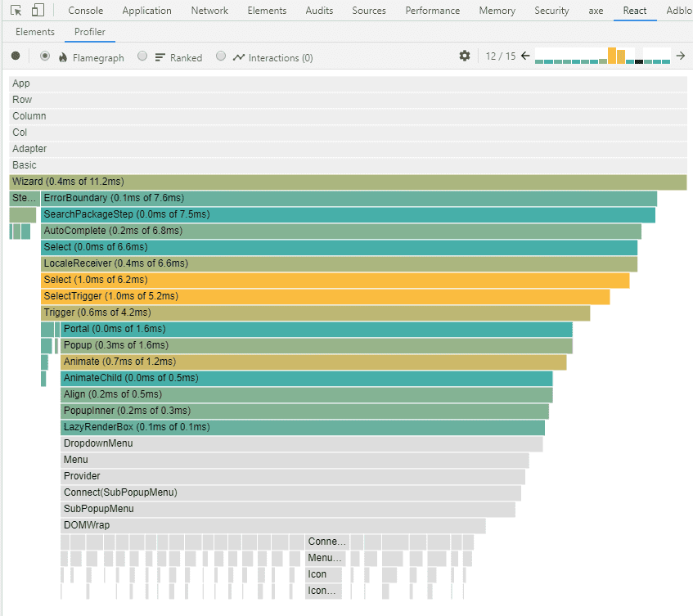Select the DropdownMenu component bar

tap(301, 443)
